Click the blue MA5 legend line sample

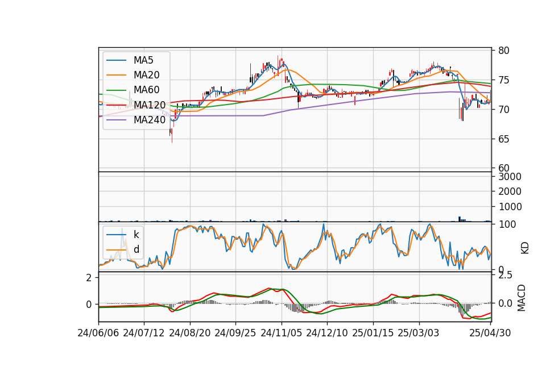pyautogui.click(x=116, y=61)
